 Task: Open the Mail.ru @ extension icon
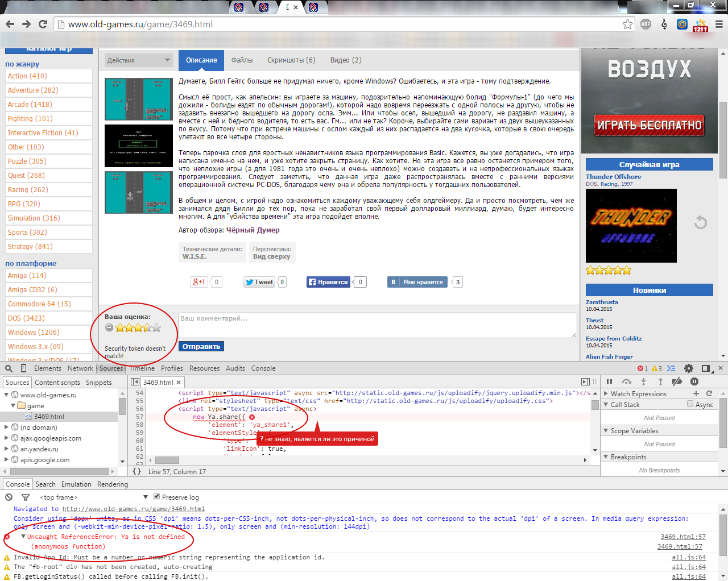[x=682, y=24]
